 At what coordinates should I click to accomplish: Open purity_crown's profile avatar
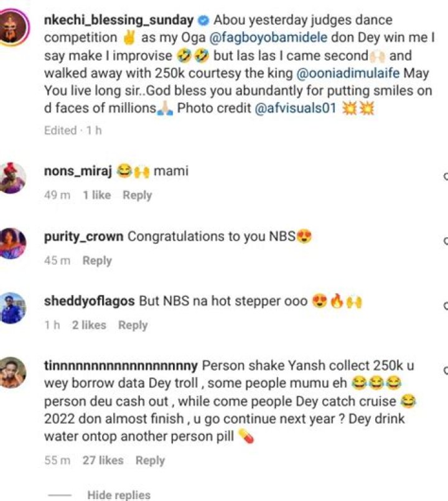pyautogui.click(x=12, y=243)
